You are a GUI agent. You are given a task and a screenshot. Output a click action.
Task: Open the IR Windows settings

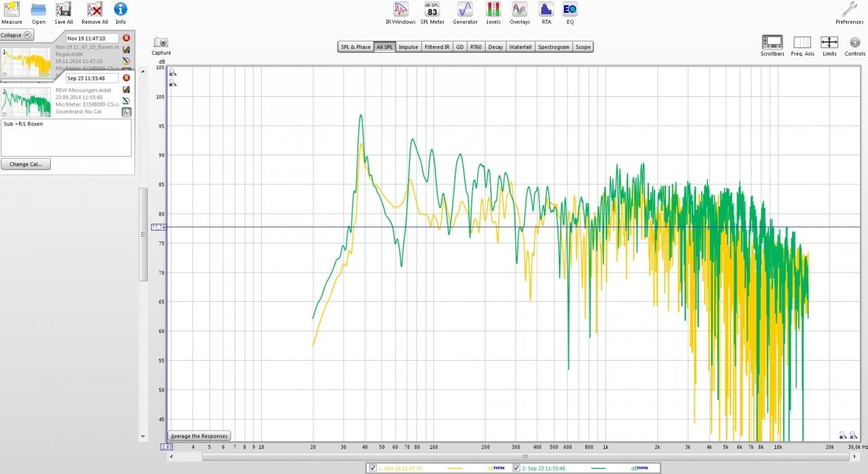401,12
